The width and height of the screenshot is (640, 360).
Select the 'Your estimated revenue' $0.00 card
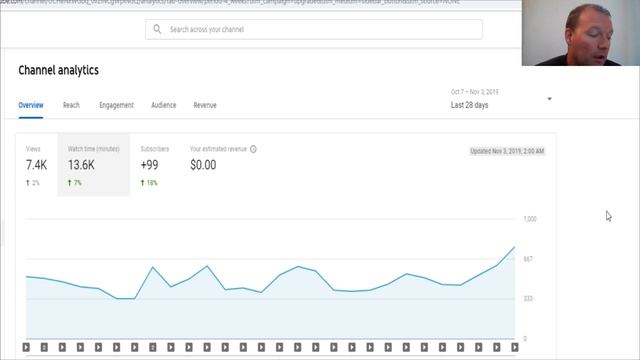pyautogui.click(x=223, y=165)
